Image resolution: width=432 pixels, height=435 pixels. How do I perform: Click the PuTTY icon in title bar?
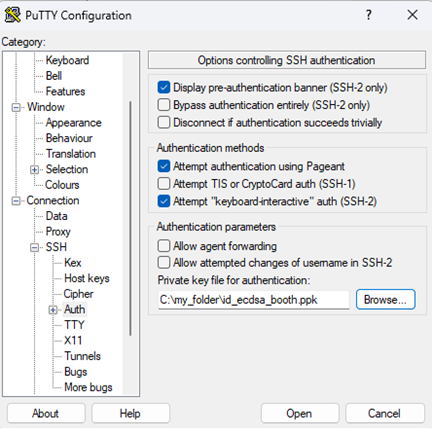[12, 15]
